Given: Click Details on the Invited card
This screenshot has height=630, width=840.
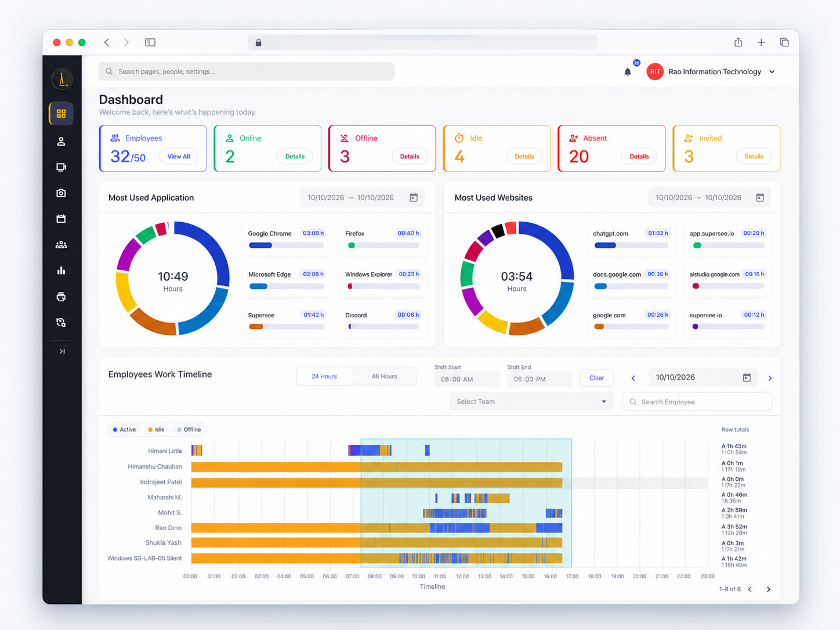Looking at the screenshot, I should [x=754, y=157].
